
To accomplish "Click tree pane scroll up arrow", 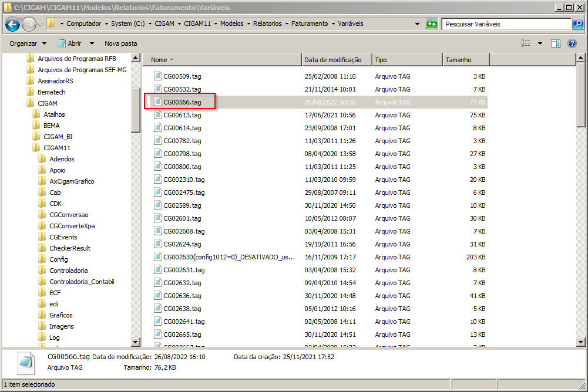I will pos(136,58).
